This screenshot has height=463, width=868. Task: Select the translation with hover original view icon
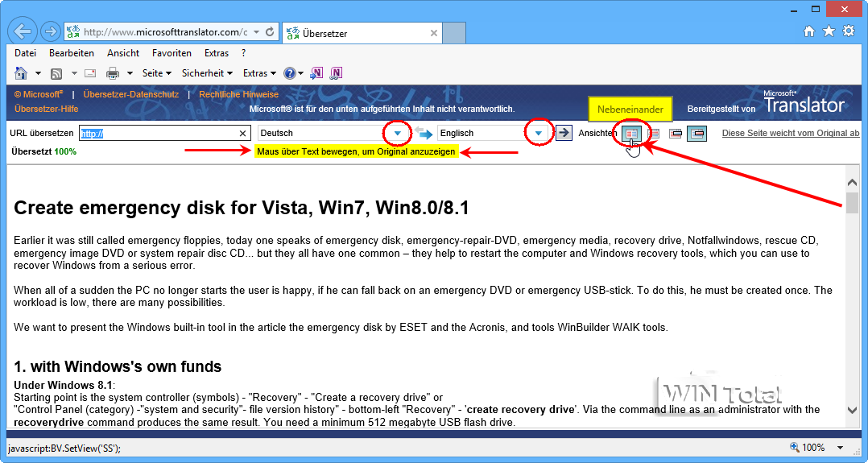pyautogui.click(x=697, y=134)
